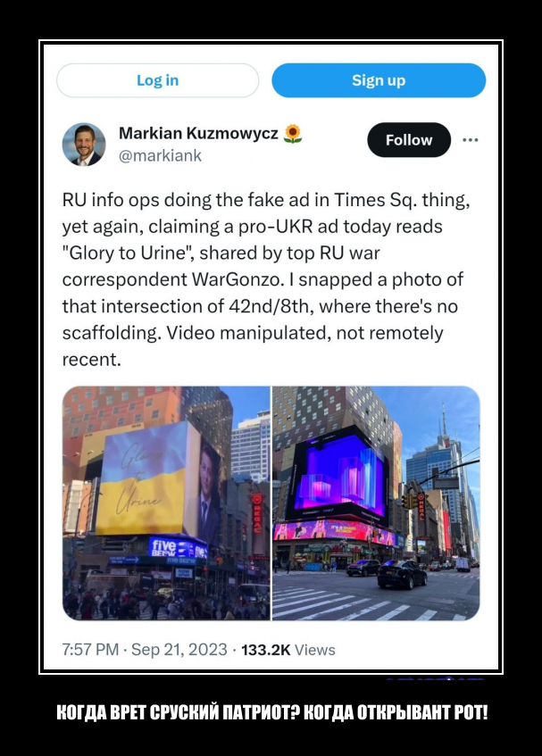Screen dimensions: 542x756
Task: Open the three-dot more options menu
Action: 471,140
